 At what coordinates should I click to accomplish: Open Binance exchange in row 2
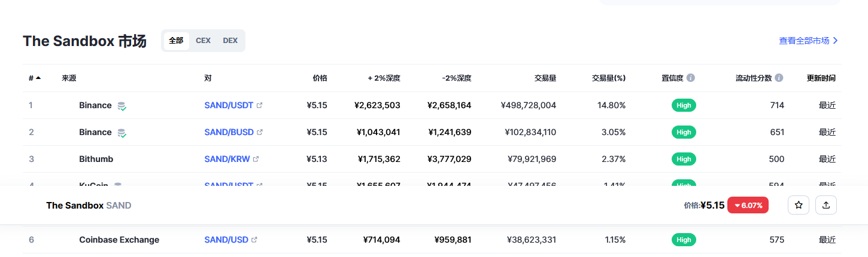pyautogui.click(x=95, y=132)
